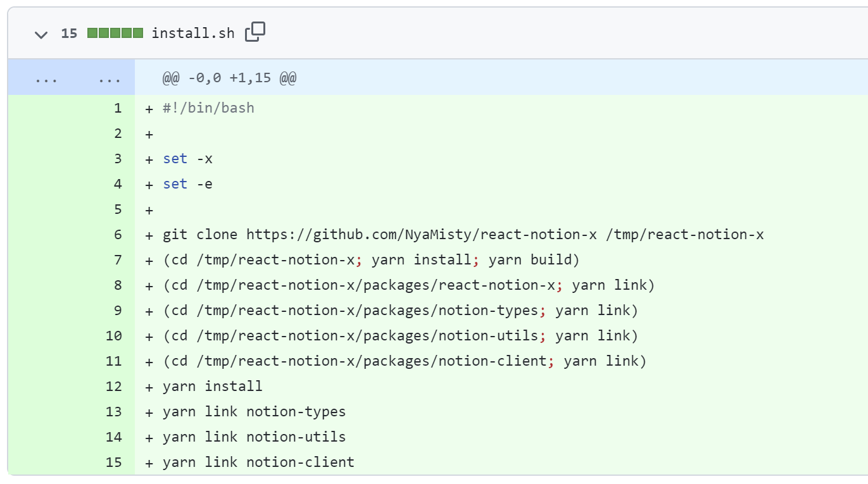Click the yarn link notion-types line
The width and height of the screenshot is (868, 484).
point(254,412)
